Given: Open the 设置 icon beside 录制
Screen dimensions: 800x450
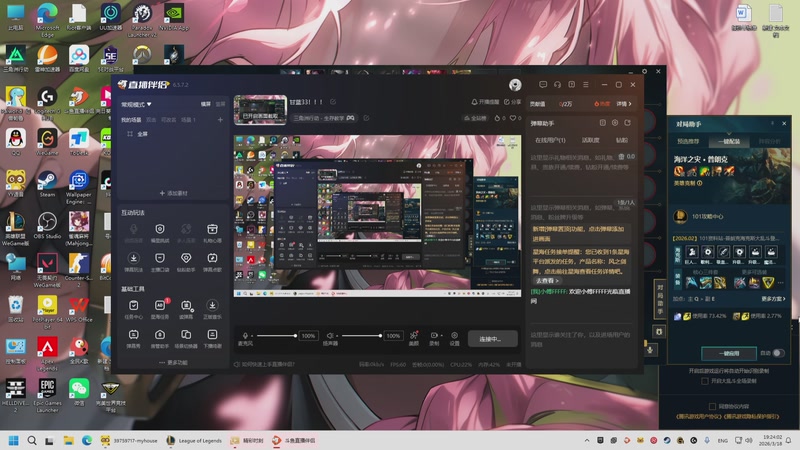Looking at the screenshot, I should (454, 336).
